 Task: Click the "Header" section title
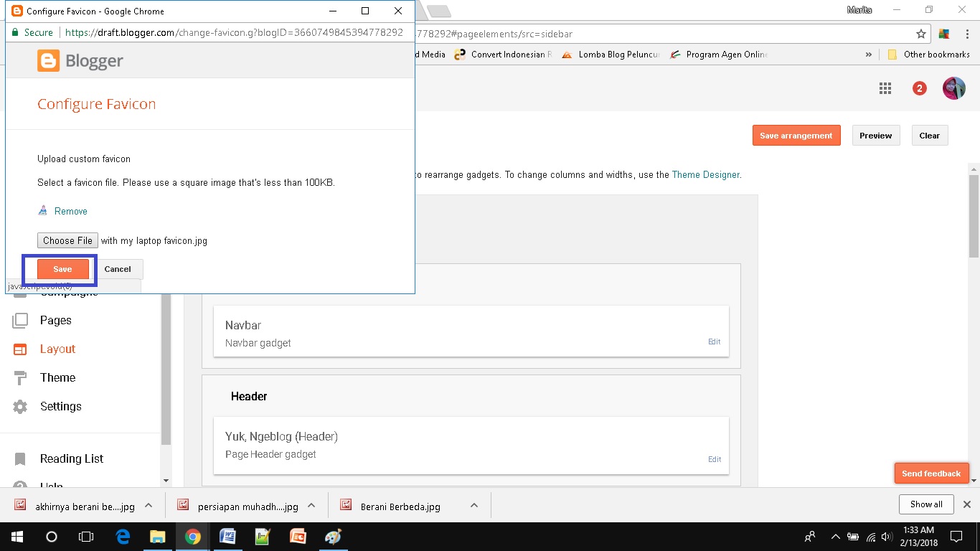[x=249, y=396]
